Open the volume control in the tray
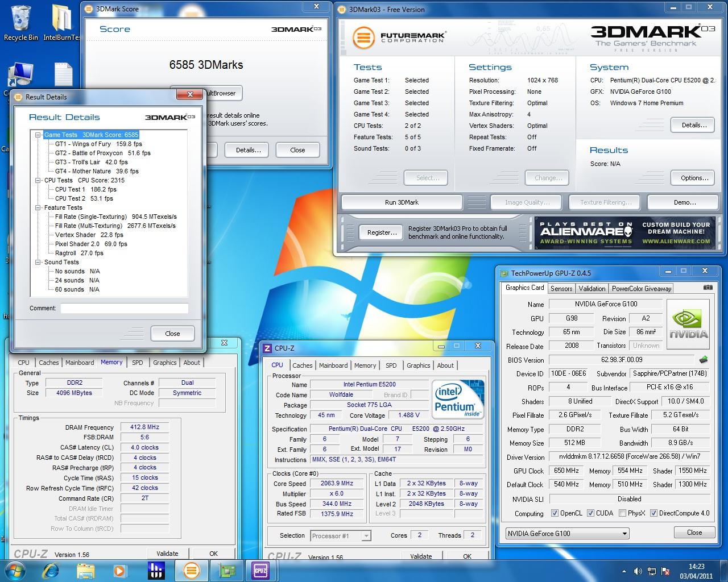 [x=638, y=571]
